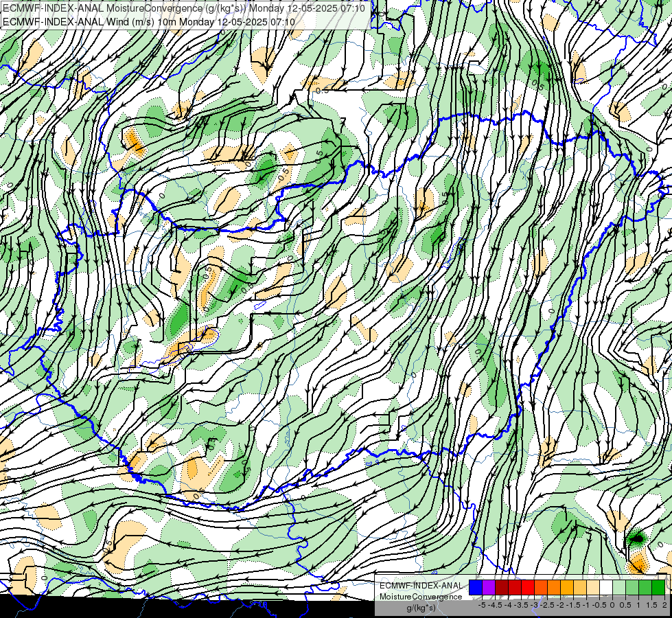This screenshot has width=672, height=618.
Task: Click the '-1.5' legend tick label
Action: coord(573,605)
